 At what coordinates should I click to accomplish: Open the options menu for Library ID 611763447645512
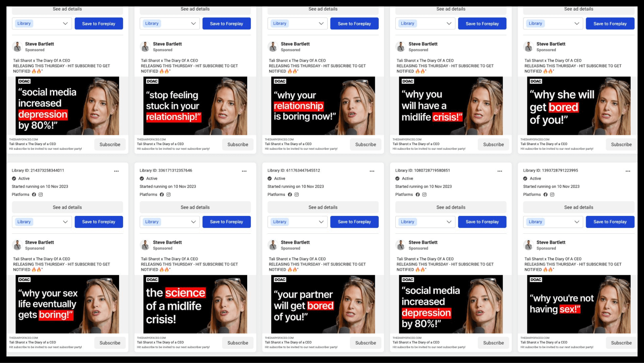click(372, 171)
